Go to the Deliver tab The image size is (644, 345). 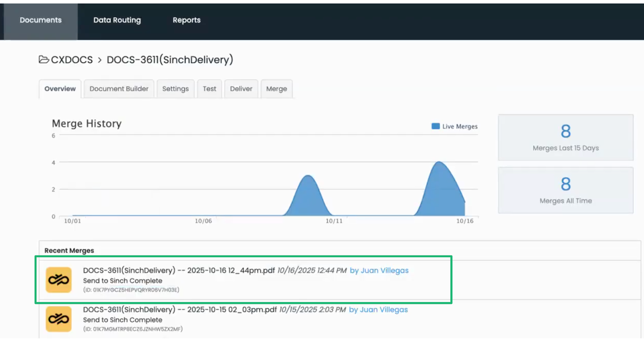pos(241,89)
